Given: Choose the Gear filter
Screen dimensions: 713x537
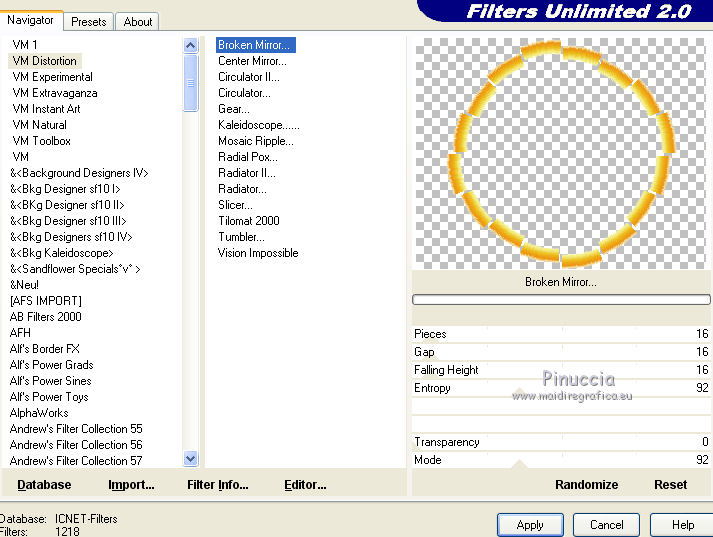Looking at the screenshot, I should pos(234,109).
